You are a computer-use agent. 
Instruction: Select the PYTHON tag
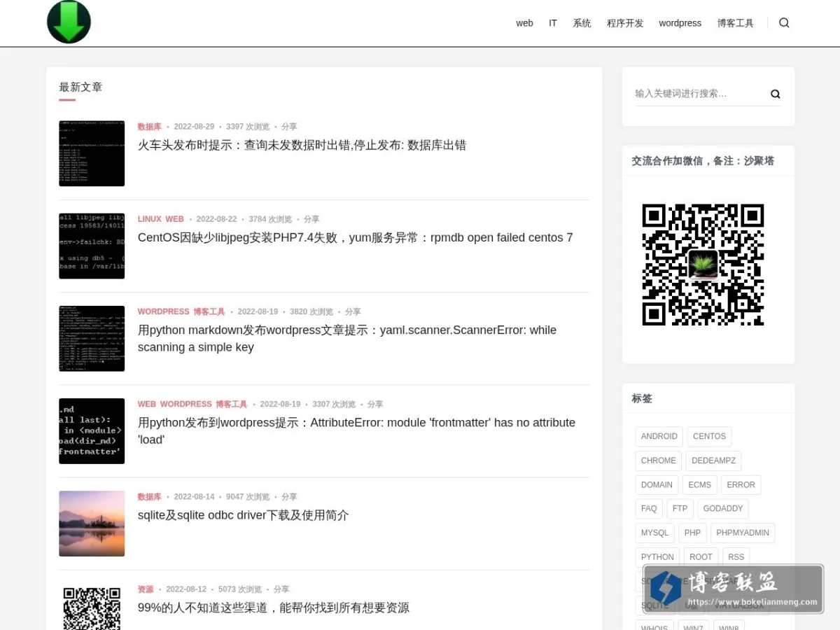tap(657, 557)
